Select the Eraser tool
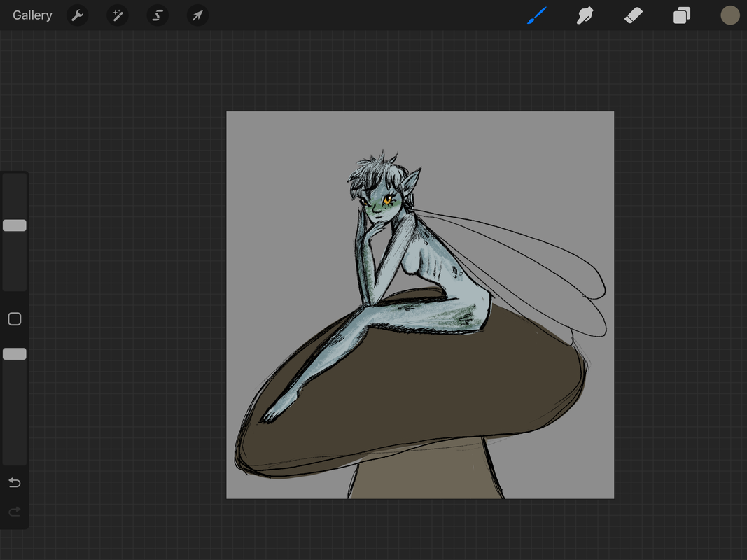Screen dimensions: 747x560 (633, 15)
